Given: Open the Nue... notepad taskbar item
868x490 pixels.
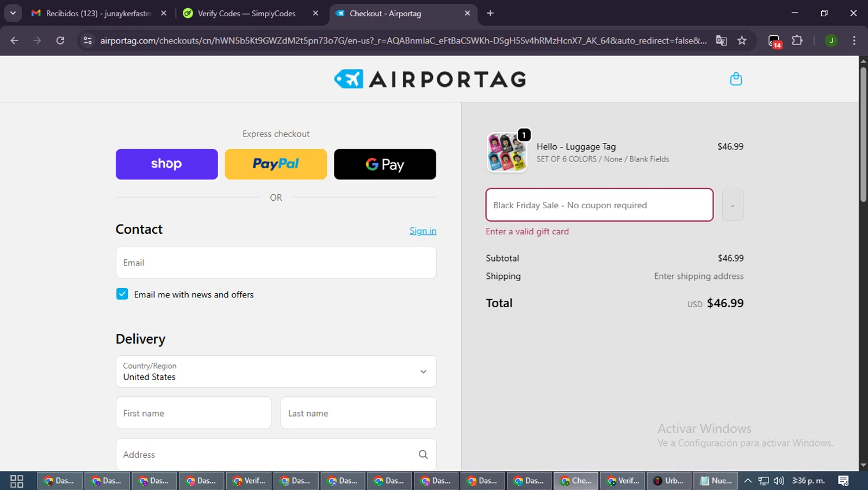Looking at the screenshot, I should pyautogui.click(x=716, y=481).
